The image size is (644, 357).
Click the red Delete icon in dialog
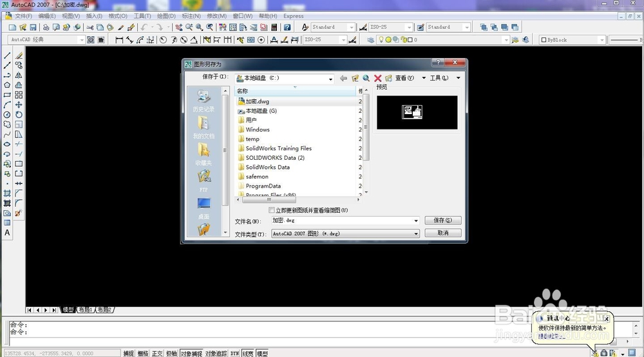[x=378, y=78]
